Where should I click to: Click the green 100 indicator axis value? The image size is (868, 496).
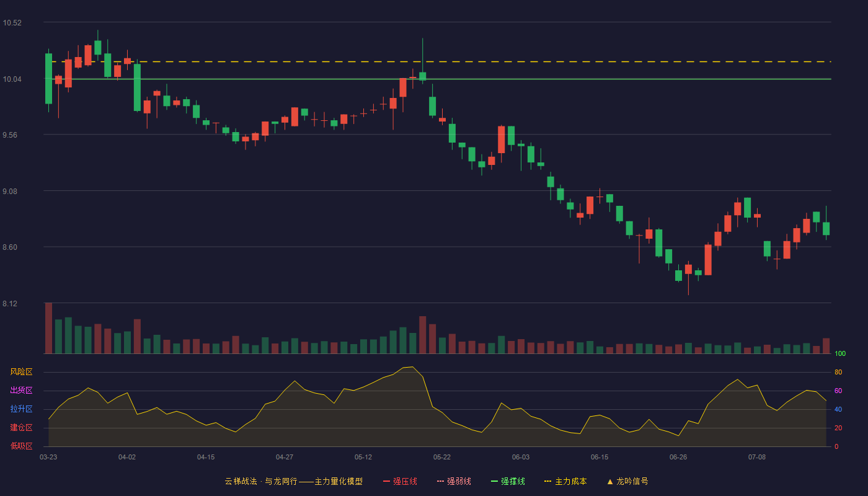point(839,354)
